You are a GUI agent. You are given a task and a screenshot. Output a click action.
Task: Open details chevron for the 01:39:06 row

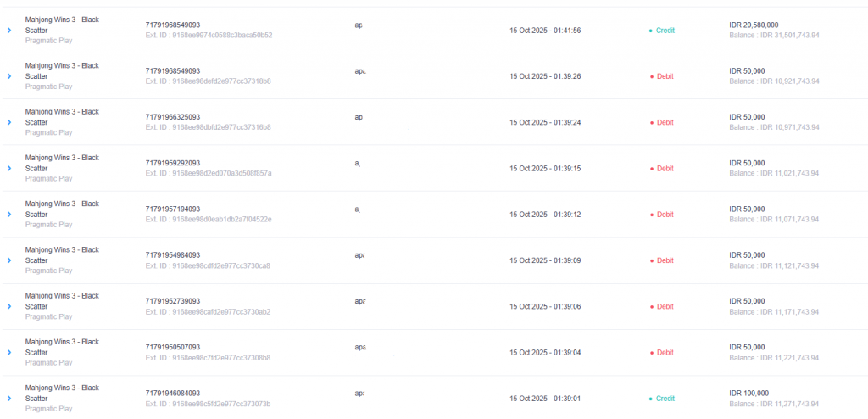[x=9, y=306]
